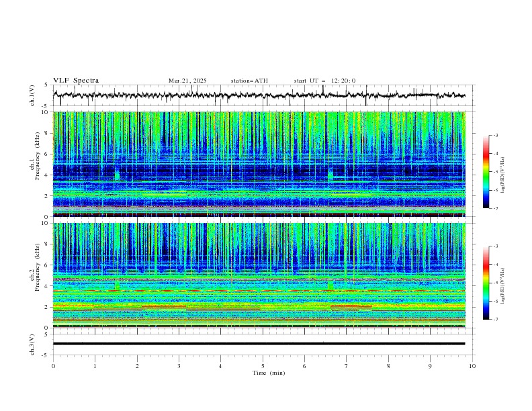
Task: Click time axis tick label "9"
Action: [430, 366]
